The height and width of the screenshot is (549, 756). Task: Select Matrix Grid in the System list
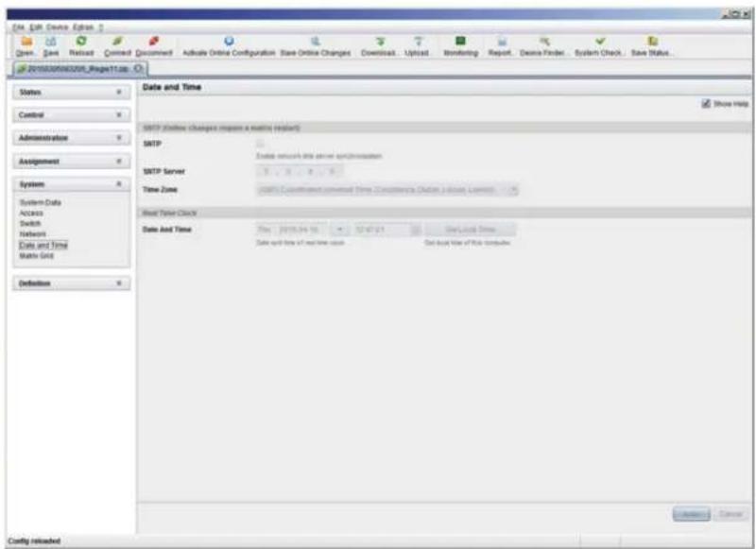37,255
